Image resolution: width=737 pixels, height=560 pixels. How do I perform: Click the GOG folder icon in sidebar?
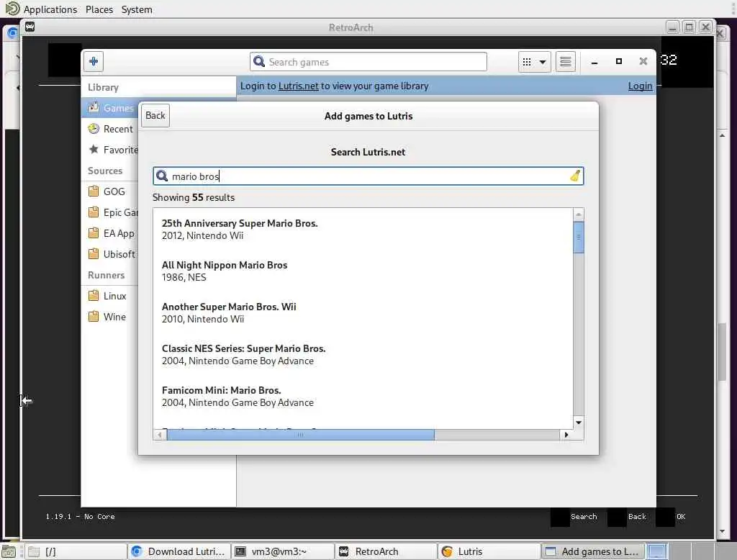tap(94, 191)
